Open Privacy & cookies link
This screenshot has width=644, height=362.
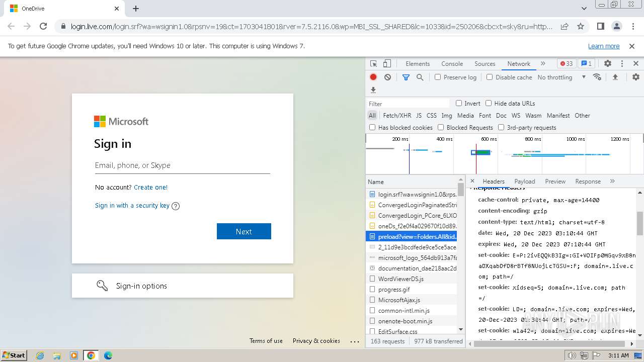316,341
